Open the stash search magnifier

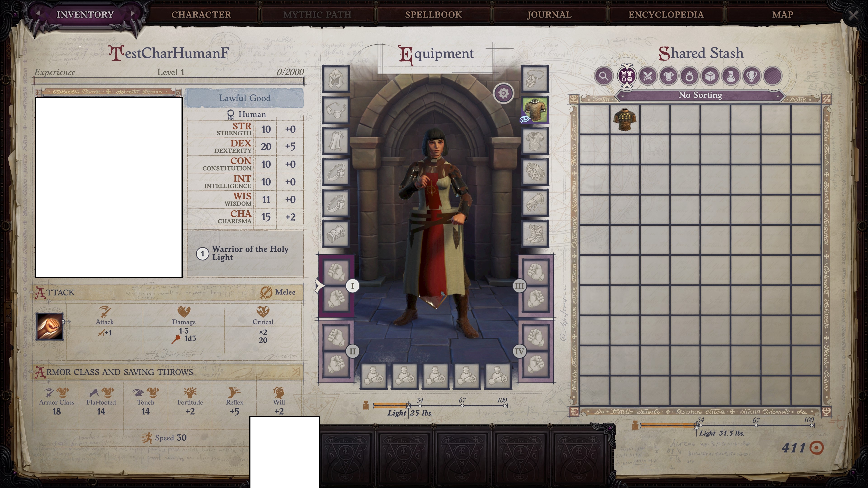click(x=604, y=76)
